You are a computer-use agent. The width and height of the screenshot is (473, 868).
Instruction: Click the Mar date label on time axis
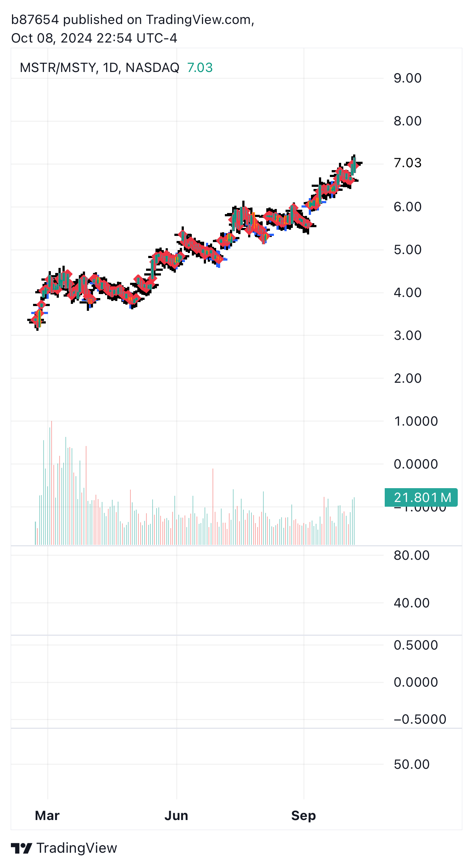47,816
